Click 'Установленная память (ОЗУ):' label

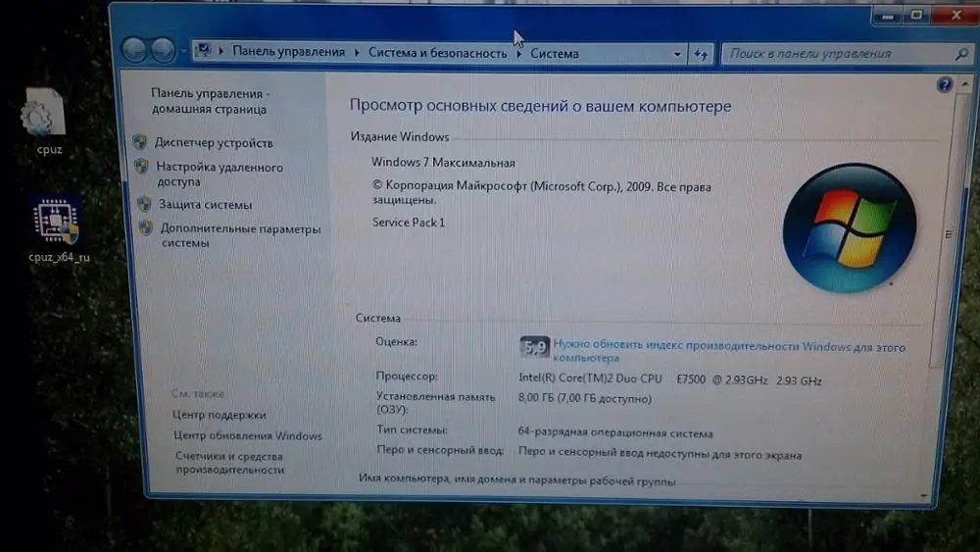tap(436, 403)
